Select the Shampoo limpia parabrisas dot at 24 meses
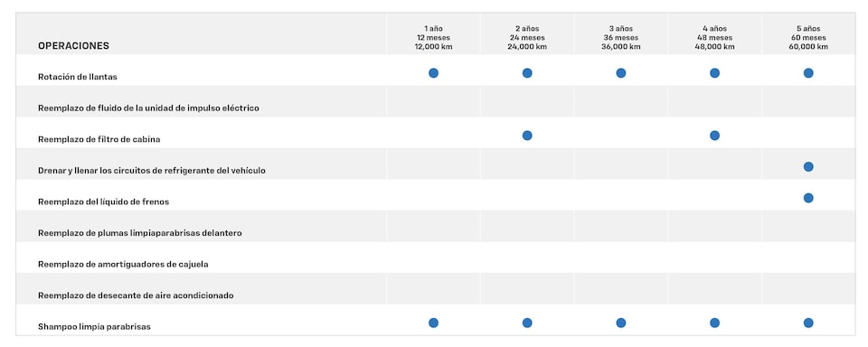868x347 pixels. point(527,323)
